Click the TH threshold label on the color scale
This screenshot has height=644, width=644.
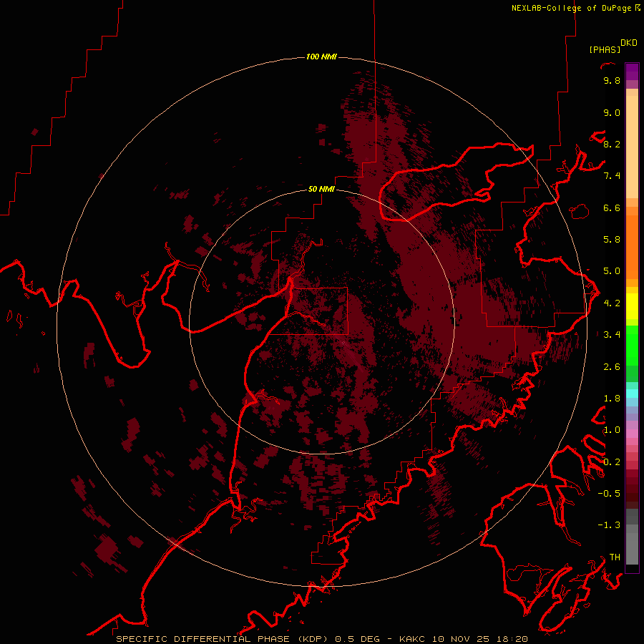615,557
